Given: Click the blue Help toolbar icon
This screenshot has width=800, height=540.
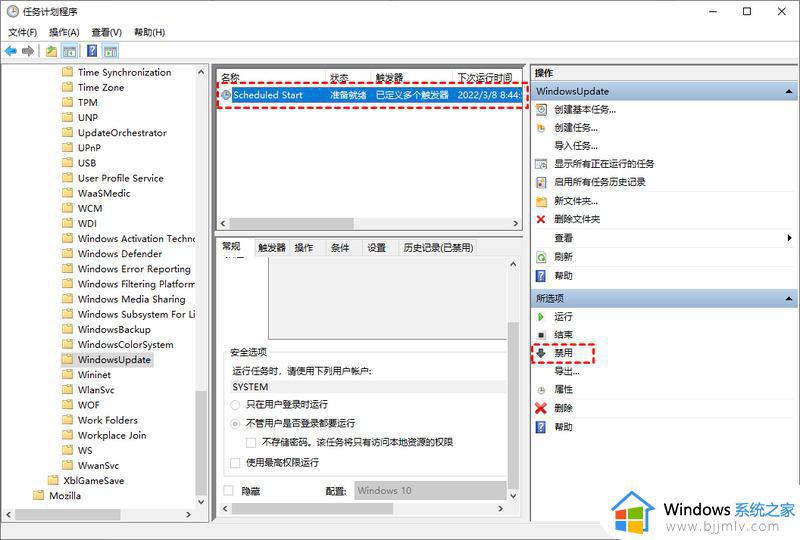Looking at the screenshot, I should coord(92,51).
